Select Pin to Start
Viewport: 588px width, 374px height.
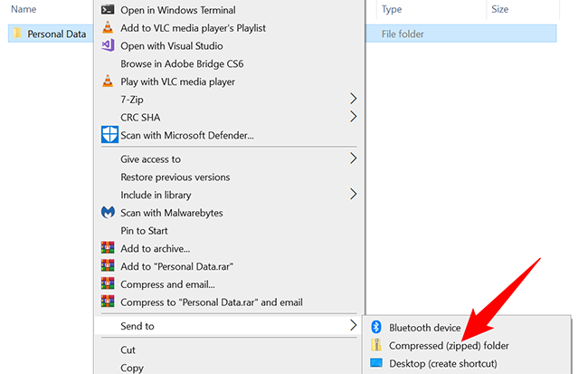click(145, 230)
